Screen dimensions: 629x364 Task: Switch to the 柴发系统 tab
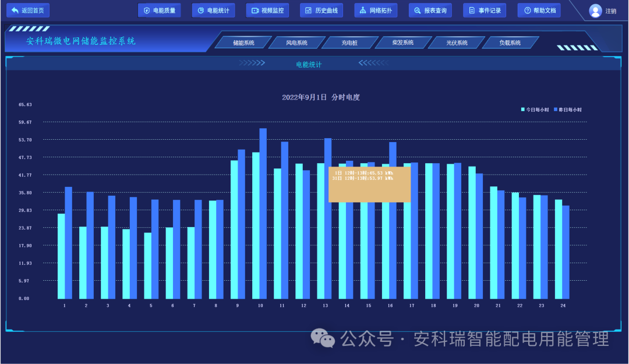point(403,43)
